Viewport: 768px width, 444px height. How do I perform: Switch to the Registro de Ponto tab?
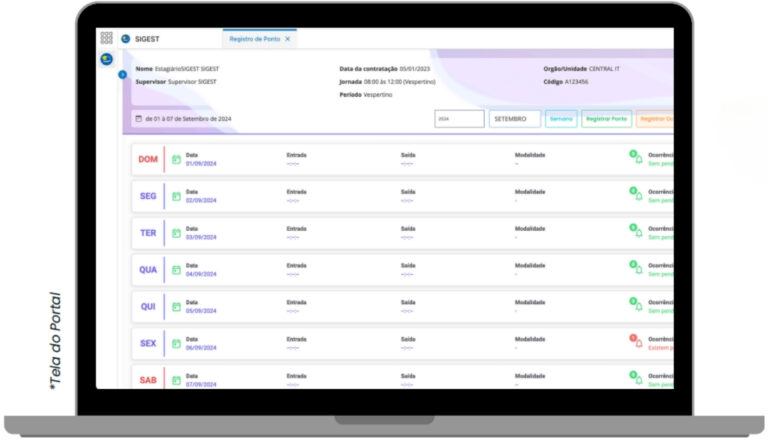253,39
